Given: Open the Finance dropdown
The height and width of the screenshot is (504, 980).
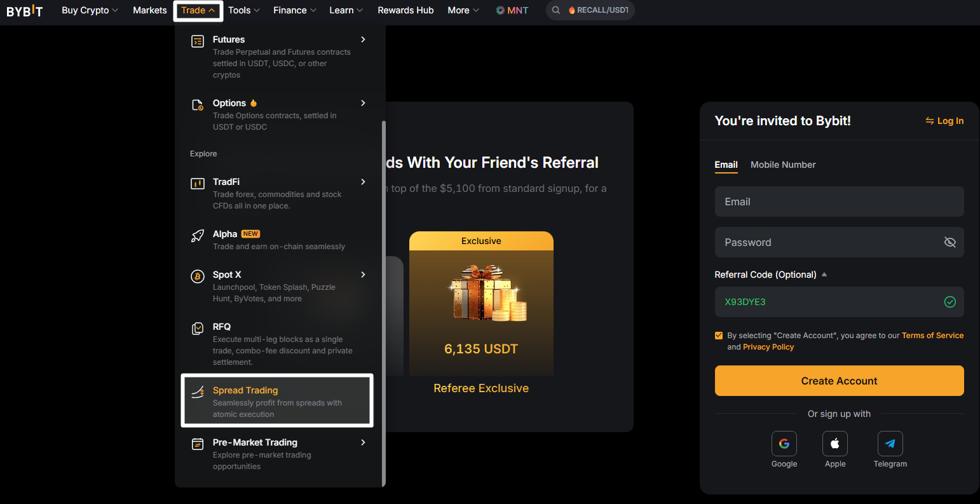Looking at the screenshot, I should pos(295,10).
